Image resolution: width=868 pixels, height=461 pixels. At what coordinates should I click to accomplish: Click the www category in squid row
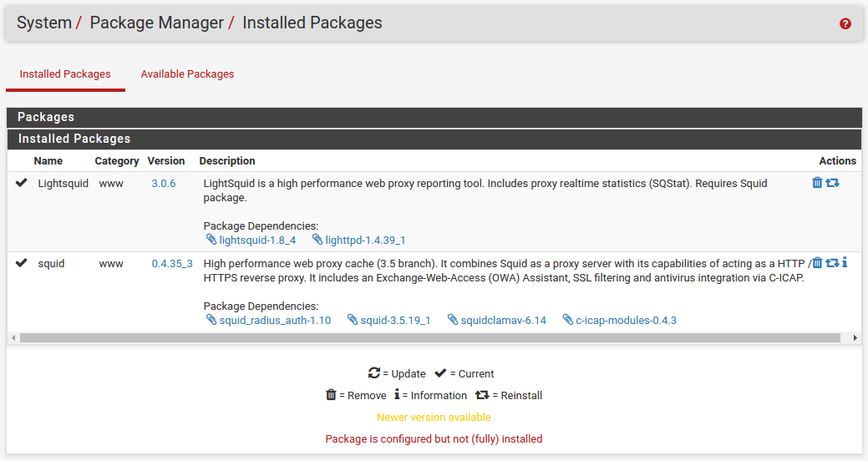pos(111,263)
